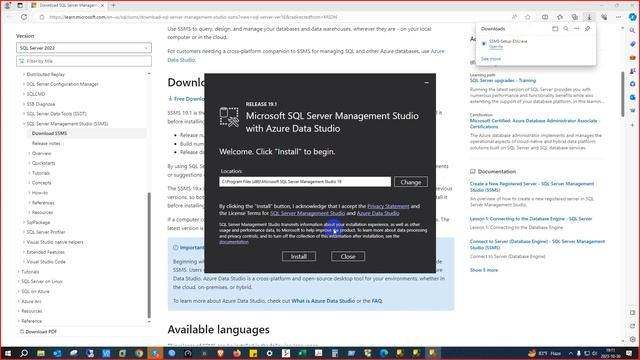Open Copilot icon at top of Edge sidebar

point(633,17)
